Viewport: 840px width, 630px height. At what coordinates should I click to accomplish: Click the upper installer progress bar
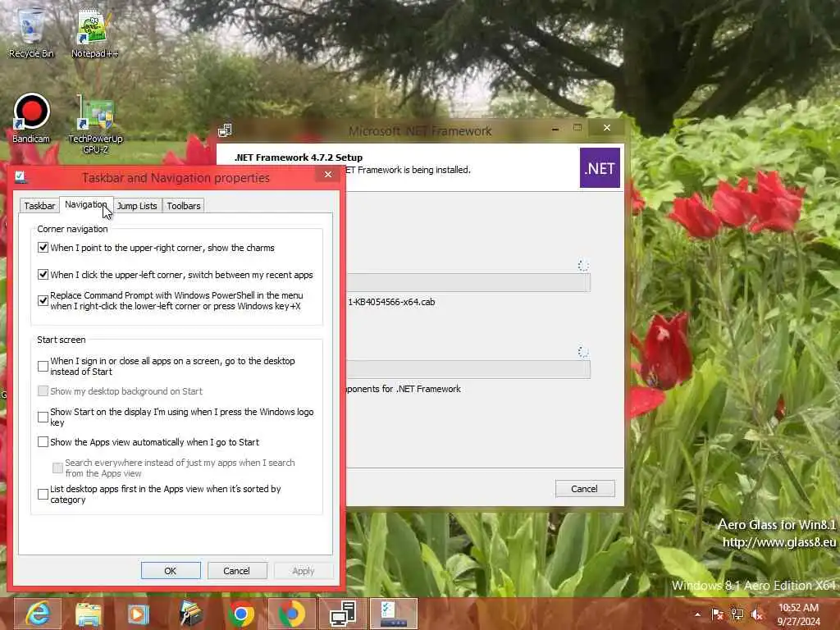click(x=468, y=282)
